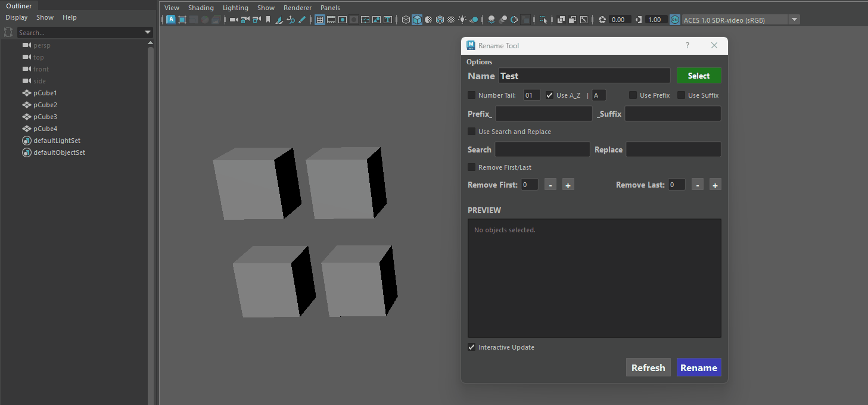Viewport: 868px width, 405px height.
Task: Click minus button next to Remove First
Action: click(x=550, y=185)
